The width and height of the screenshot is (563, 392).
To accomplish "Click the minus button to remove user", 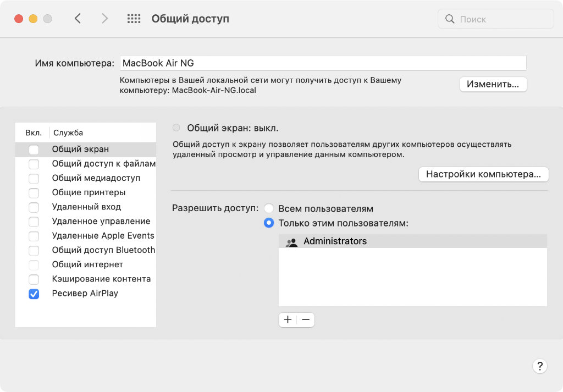I will click(x=306, y=320).
